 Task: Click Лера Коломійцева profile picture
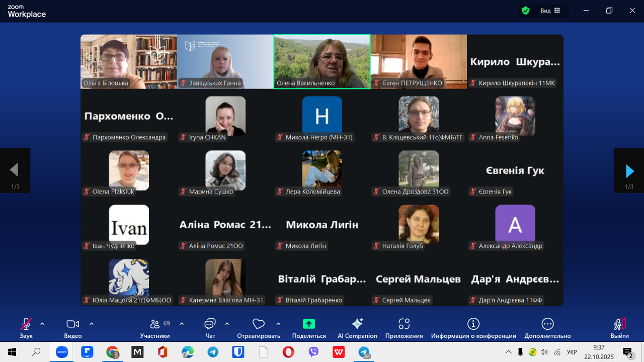(322, 170)
